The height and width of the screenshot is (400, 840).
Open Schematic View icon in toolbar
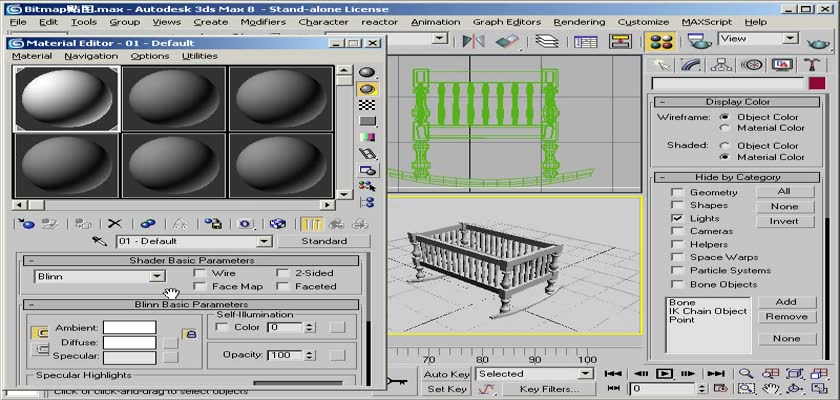click(x=620, y=41)
